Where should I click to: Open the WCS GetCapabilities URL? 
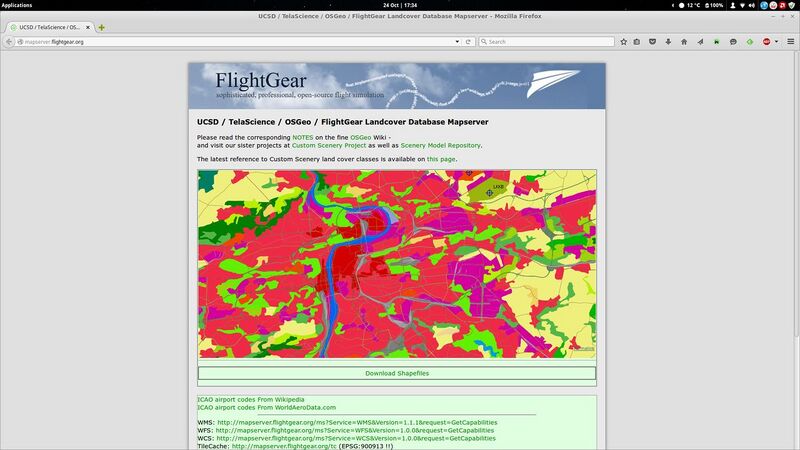pos(356,438)
